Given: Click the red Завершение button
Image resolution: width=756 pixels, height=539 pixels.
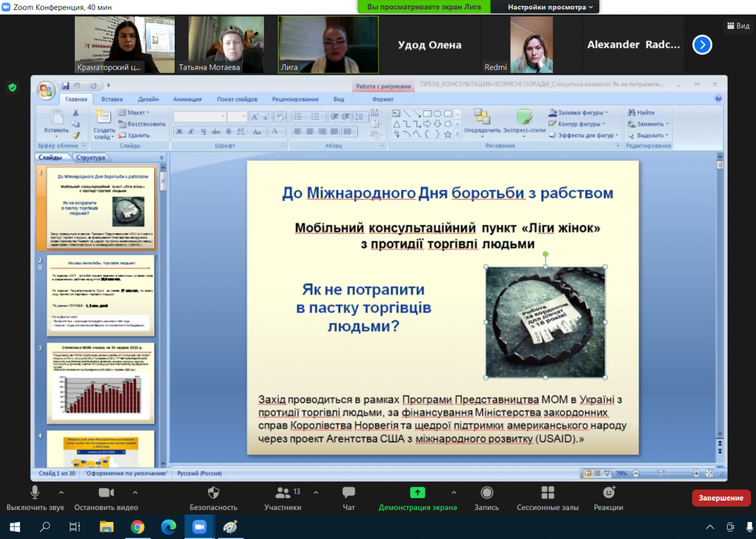Looking at the screenshot, I should pos(721,498).
